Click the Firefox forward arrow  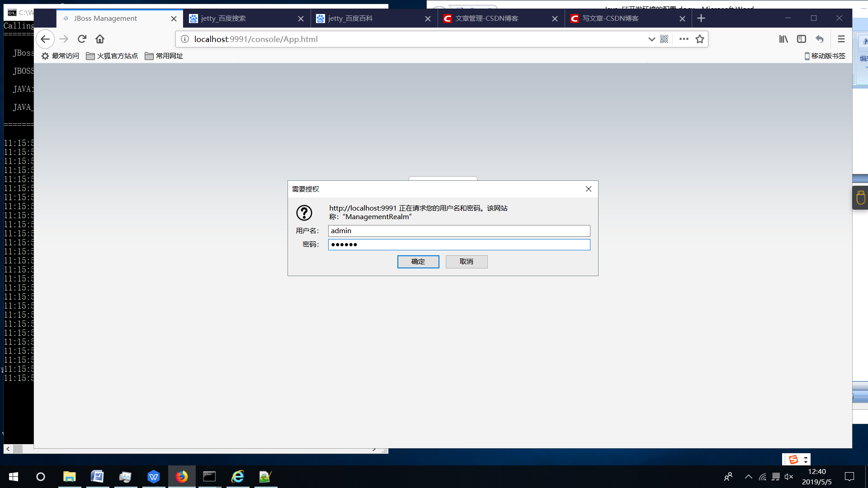(64, 39)
